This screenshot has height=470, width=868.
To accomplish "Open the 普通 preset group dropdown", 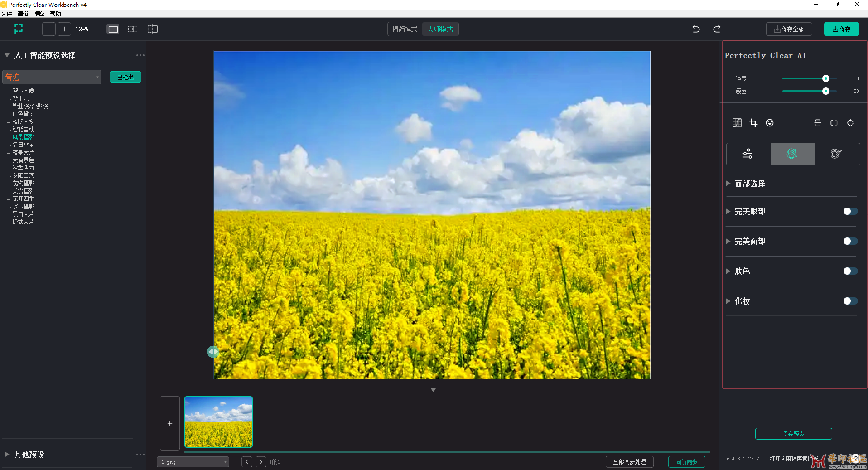I will [52, 77].
